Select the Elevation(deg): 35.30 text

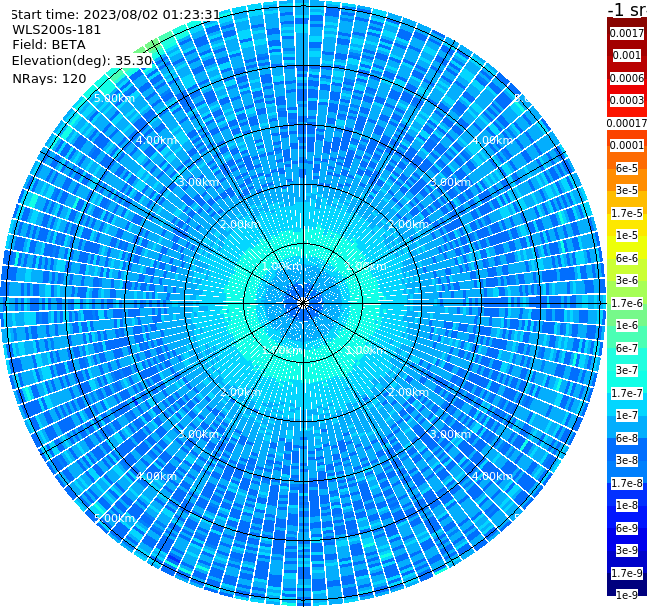[82, 61]
